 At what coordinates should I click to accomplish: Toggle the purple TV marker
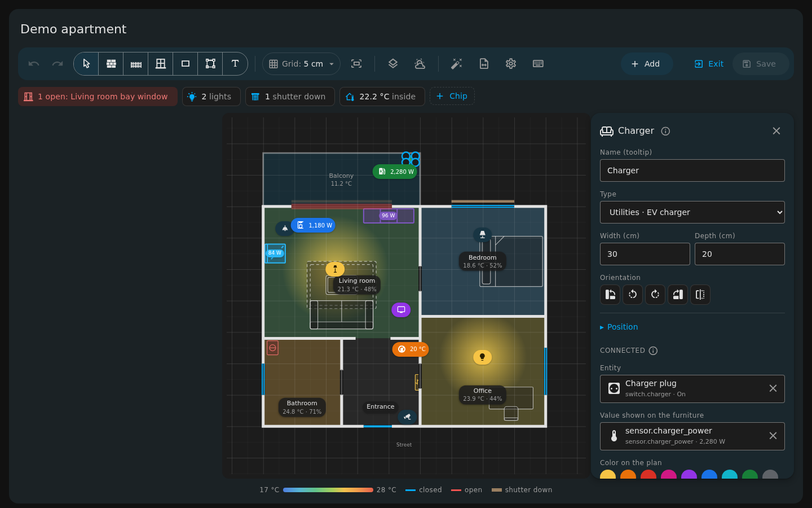(401, 310)
